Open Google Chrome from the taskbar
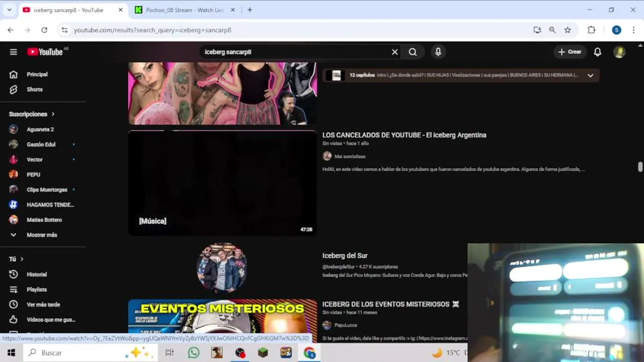The width and height of the screenshot is (644, 362). point(309,353)
